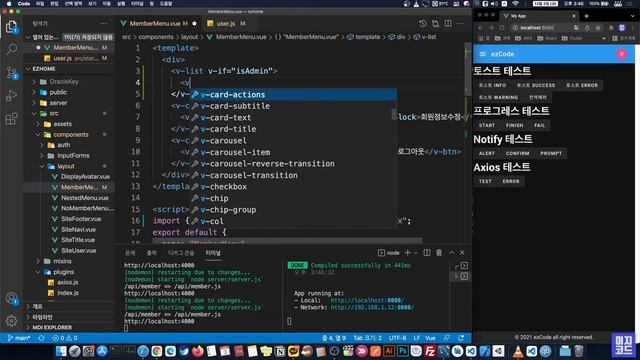Screen dimensions: 640x360
Task: Expand the public folder
Action: [x=58, y=92]
